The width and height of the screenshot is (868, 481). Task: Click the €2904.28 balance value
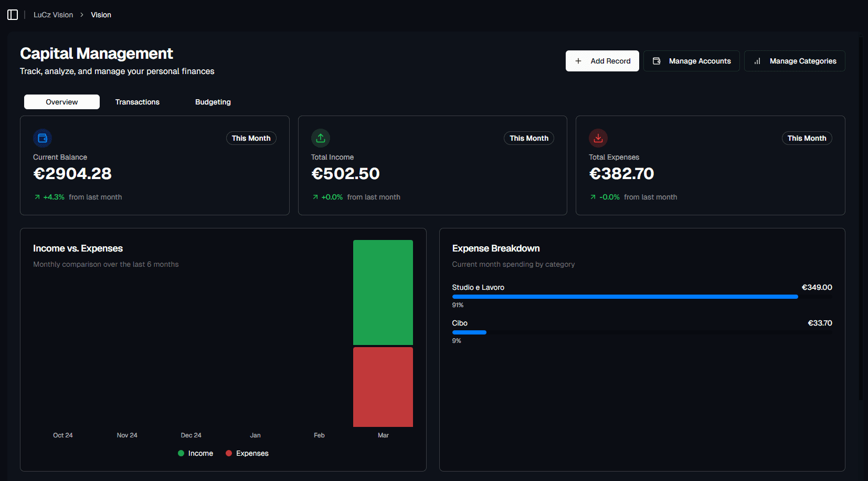72,173
